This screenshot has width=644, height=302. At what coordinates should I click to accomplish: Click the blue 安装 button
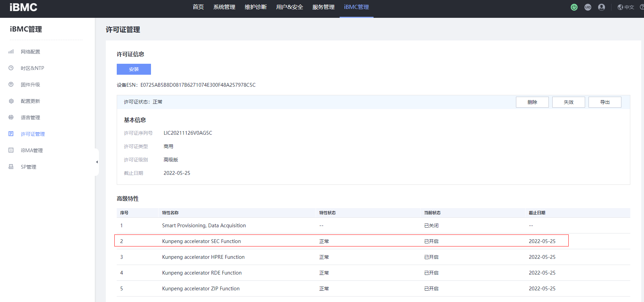coord(134,69)
